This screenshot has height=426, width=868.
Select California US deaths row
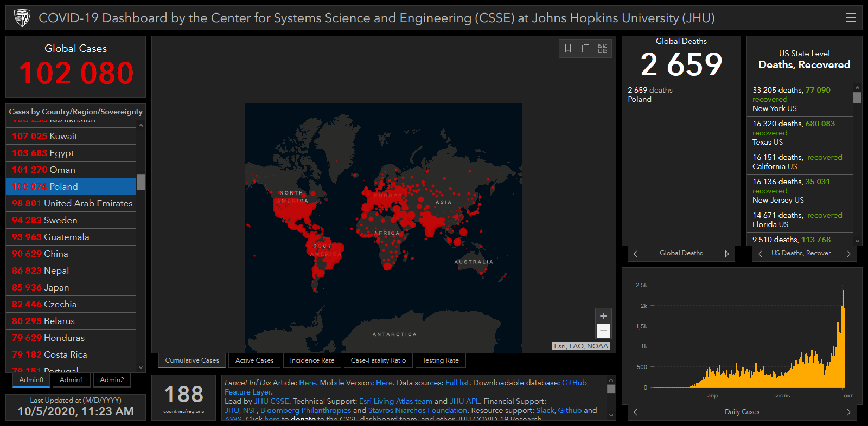point(800,162)
